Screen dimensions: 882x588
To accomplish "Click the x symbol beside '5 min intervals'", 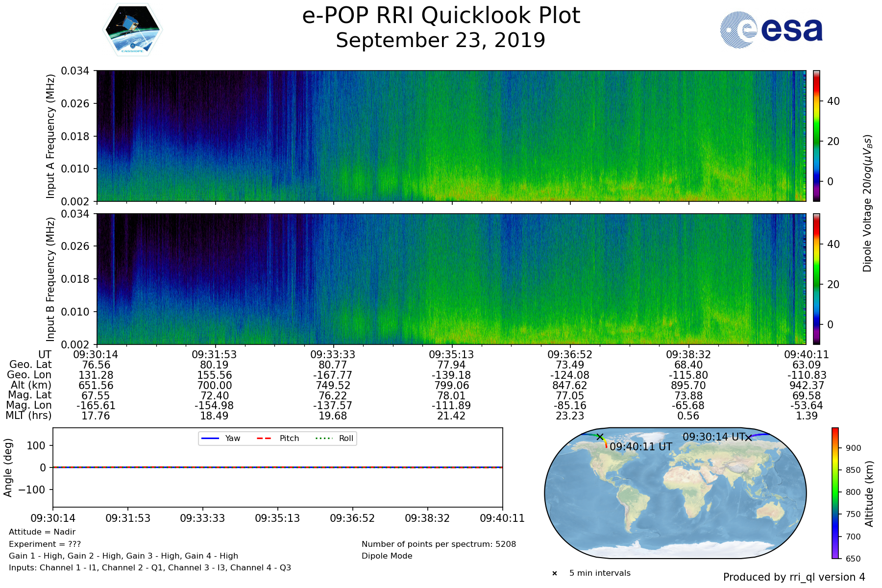I will pyautogui.click(x=555, y=573).
